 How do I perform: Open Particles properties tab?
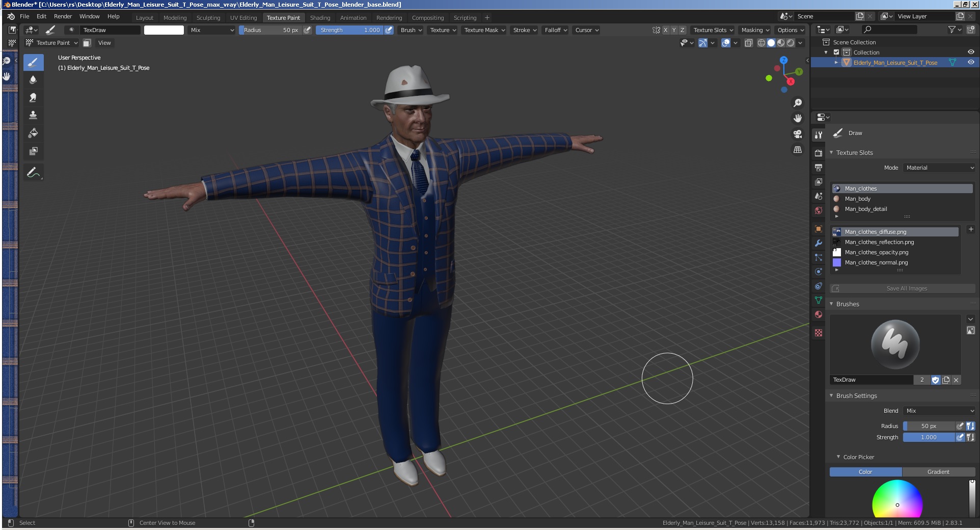tap(819, 257)
